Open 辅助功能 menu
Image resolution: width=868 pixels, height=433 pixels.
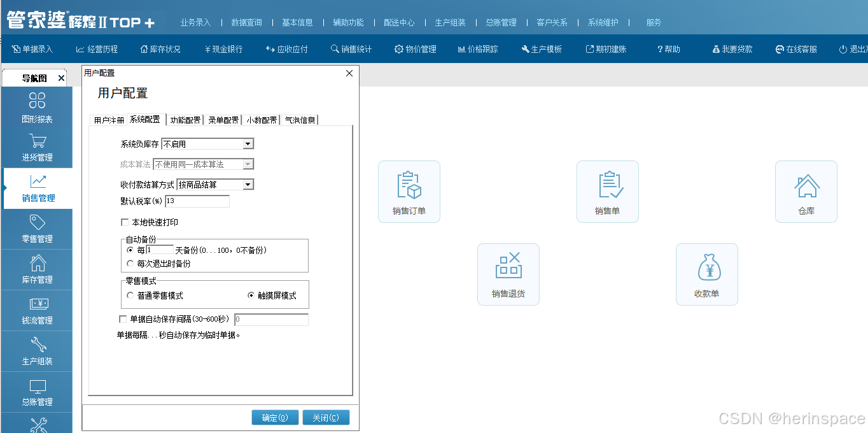348,22
